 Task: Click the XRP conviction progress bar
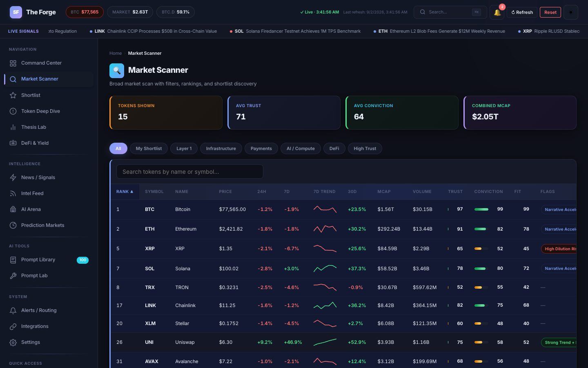(481, 249)
